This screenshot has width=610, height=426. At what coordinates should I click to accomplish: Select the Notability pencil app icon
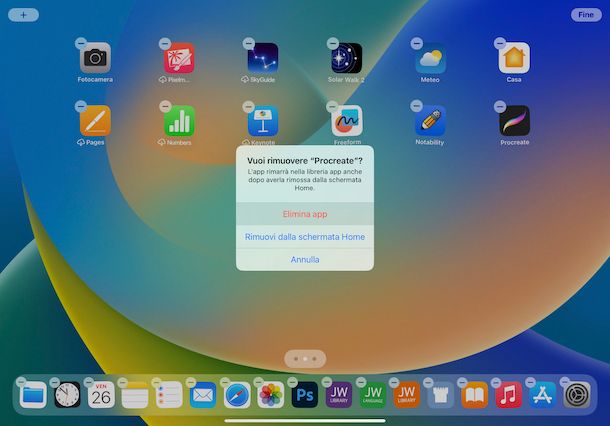click(430, 121)
